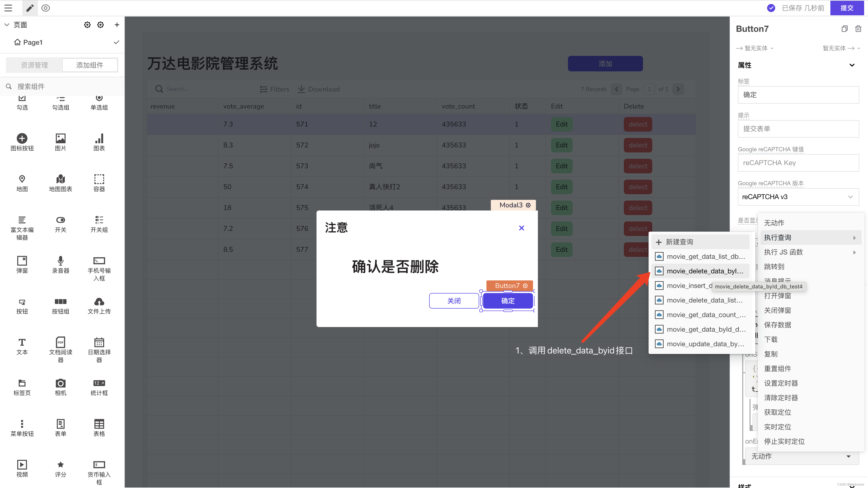The width and height of the screenshot is (868, 488).
Task: Add a new page with plus icon
Action: 117,25
